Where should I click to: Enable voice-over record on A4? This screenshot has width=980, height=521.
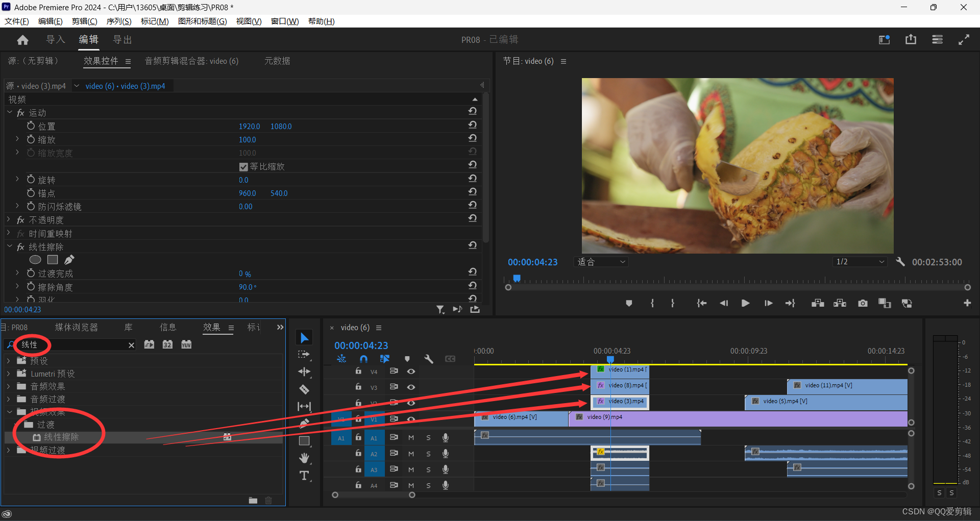point(445,485)
